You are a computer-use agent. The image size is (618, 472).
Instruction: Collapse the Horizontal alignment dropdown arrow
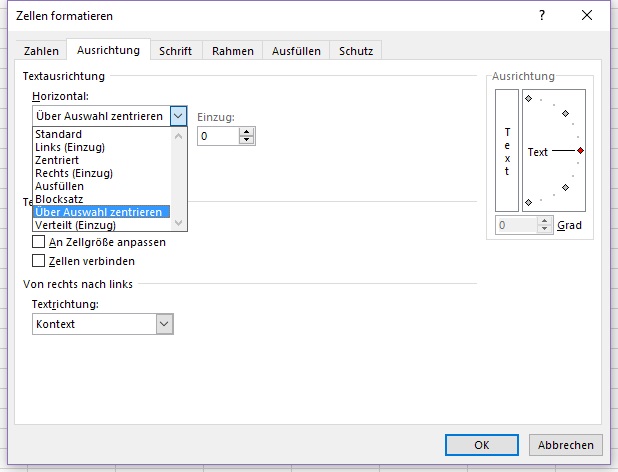(178, 116)
